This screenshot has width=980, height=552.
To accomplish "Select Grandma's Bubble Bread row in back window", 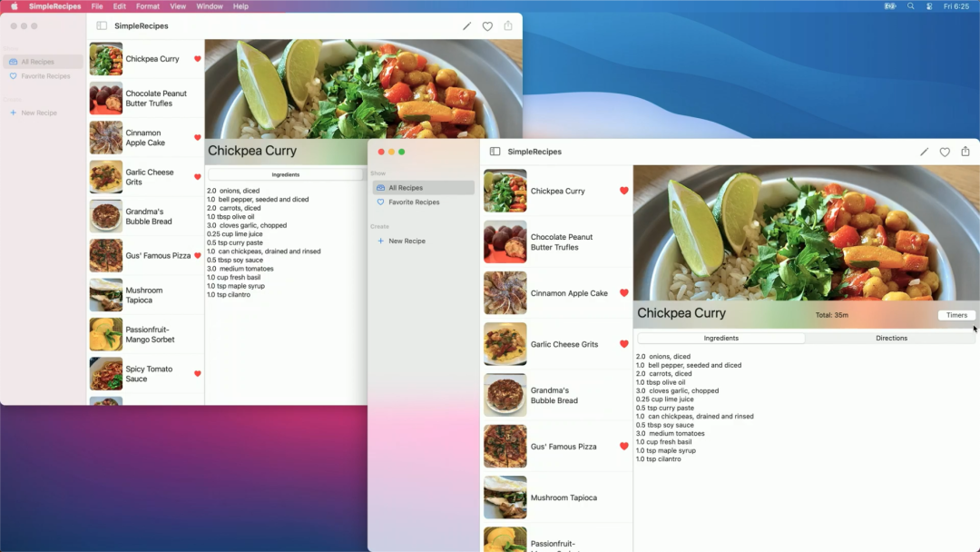I will tap(145, 216).
